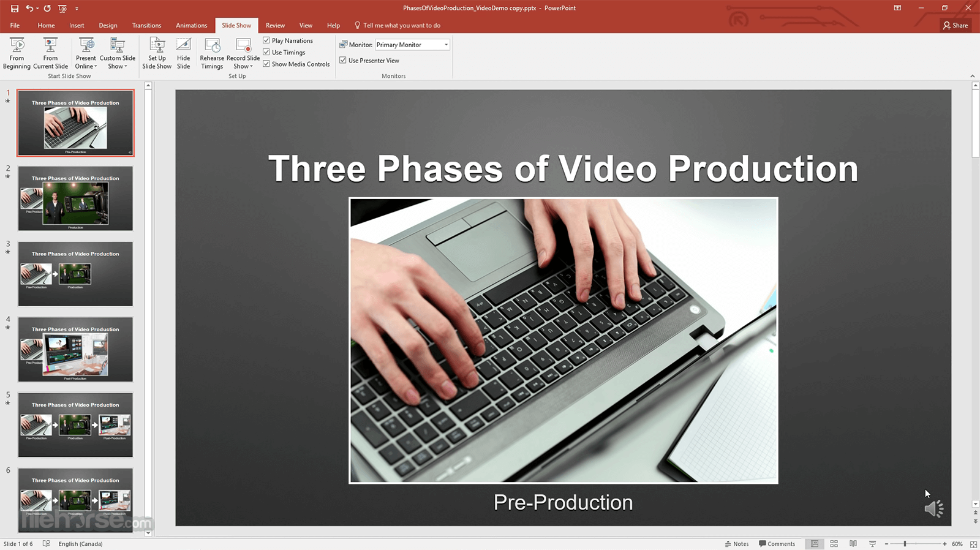
Task: Open Undo history dropdown arrow
Action: tap(37, 9)
